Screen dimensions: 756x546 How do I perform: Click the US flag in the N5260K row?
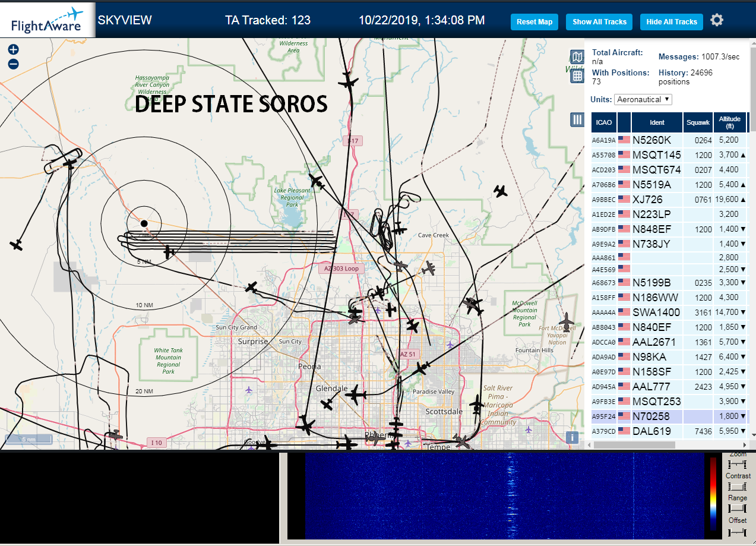624,140
